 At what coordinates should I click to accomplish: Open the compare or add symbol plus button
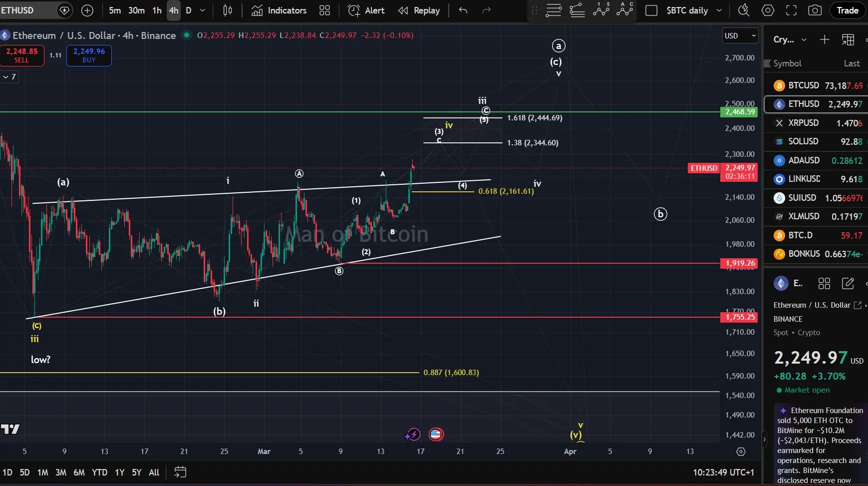[87, 10]
